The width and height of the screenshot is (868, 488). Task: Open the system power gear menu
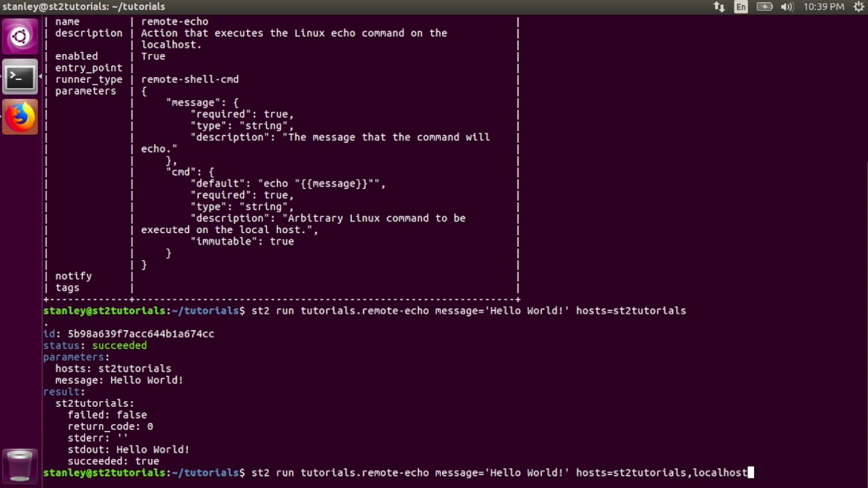[859, 7]
